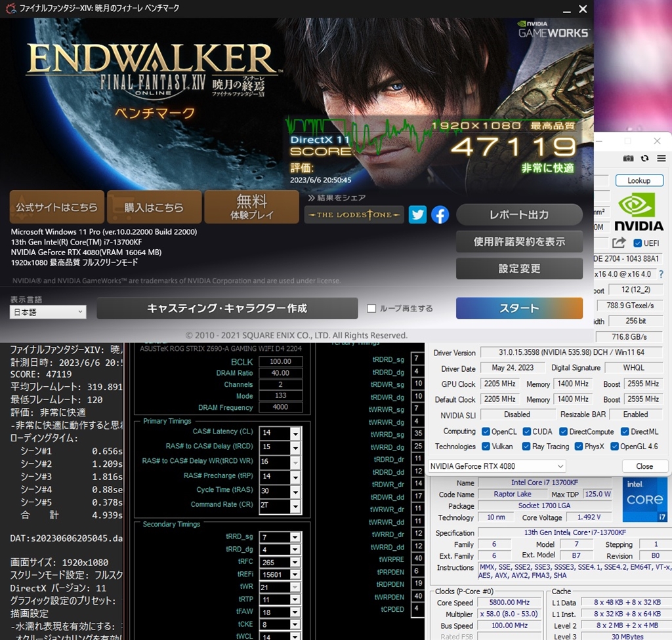Image resolution: width=672 pixels, height=640 pixels.
Task: Click the DRAM Frequency value field
Action: click(280, 407)
